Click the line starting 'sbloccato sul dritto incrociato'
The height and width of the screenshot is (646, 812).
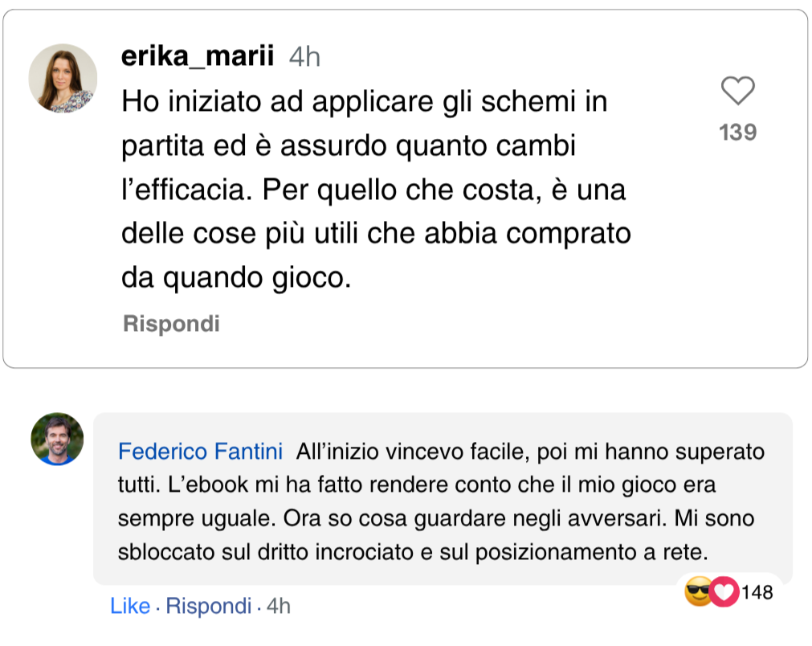[x=410, y=552]
